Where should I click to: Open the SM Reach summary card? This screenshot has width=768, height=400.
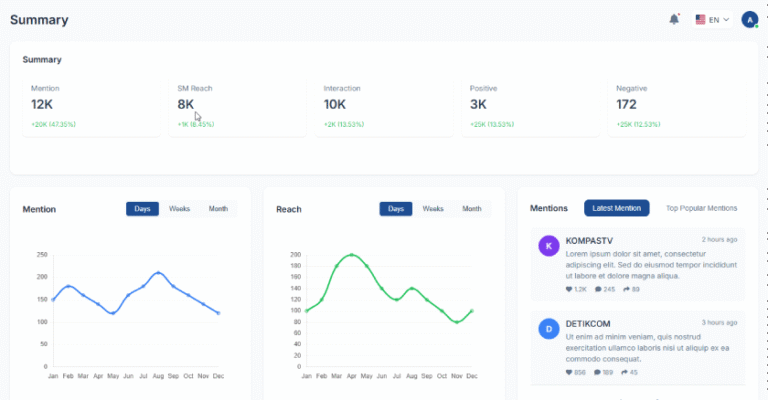pos(238,106)
